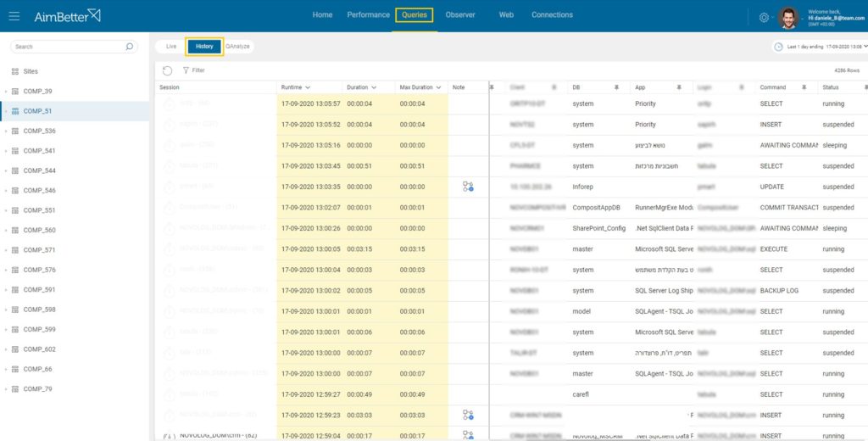
Task: Click the clock icon beside date range
Action: 778,47
